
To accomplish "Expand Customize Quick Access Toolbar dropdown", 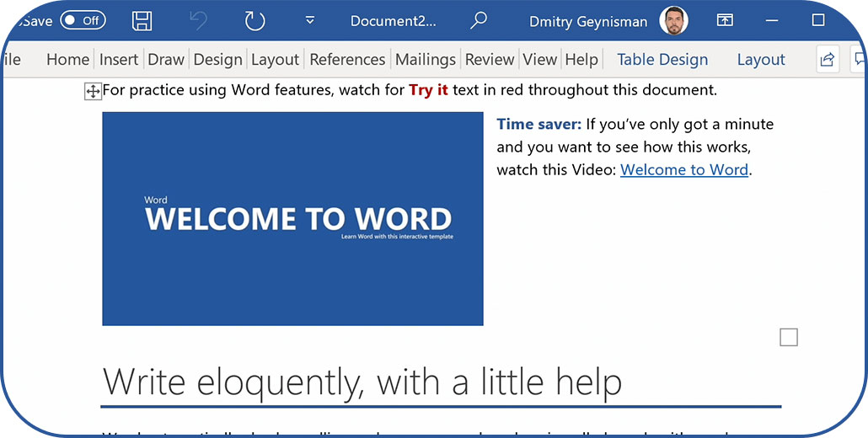I will (310, 21).
